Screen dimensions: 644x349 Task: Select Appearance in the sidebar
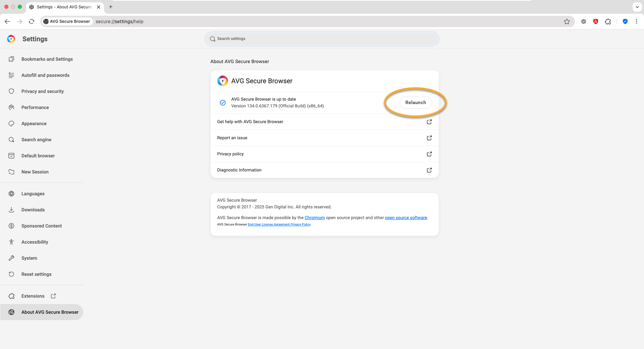[34, 123]
